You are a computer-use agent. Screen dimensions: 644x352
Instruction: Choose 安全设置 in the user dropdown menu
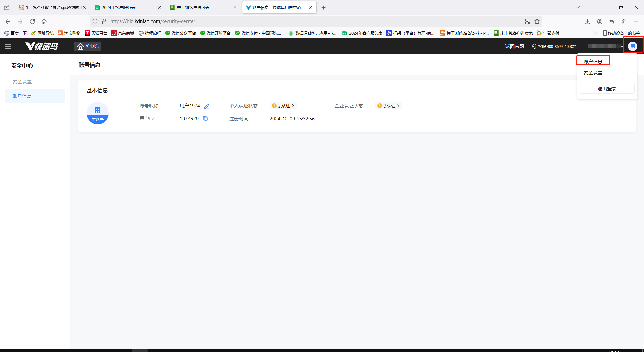click(593, 73)
